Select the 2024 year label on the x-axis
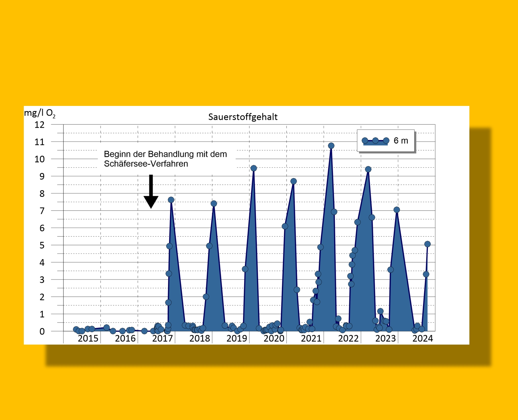 [422, 339]
